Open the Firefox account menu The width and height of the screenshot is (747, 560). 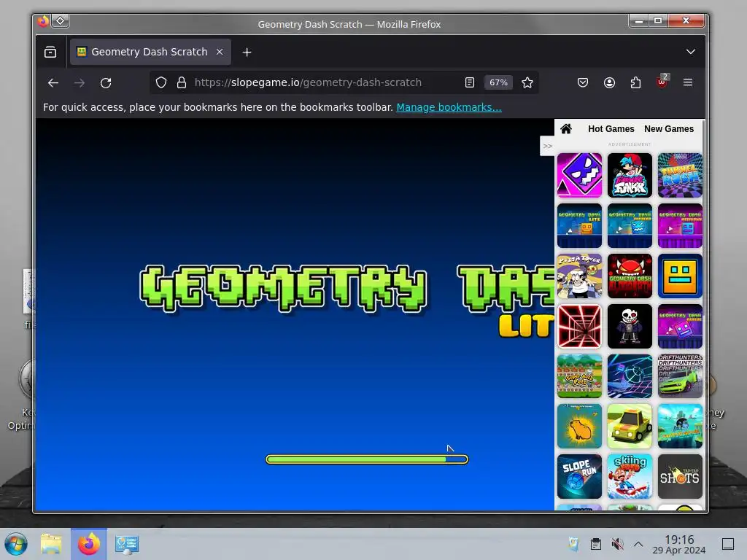point(609,83)
